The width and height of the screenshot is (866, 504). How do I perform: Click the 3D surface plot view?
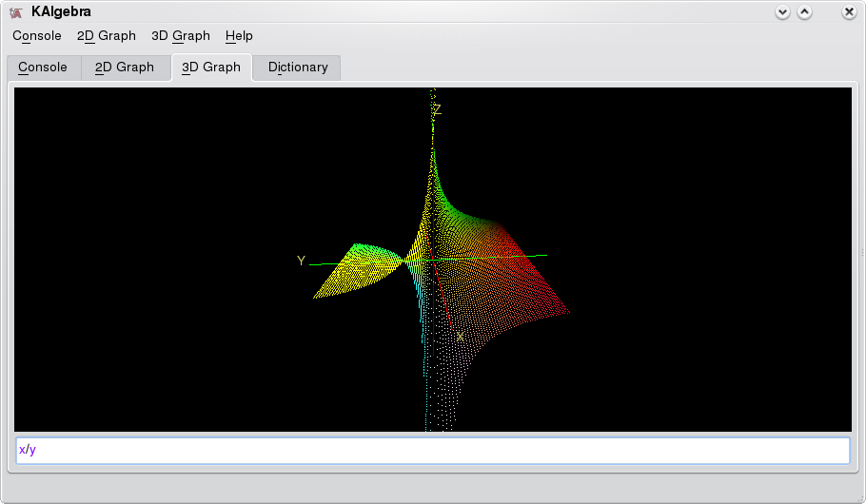(433, 260)
